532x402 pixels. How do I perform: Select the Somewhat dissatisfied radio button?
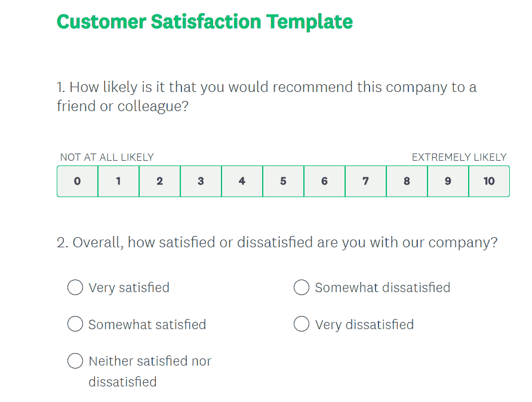click(x=302, y=287)
